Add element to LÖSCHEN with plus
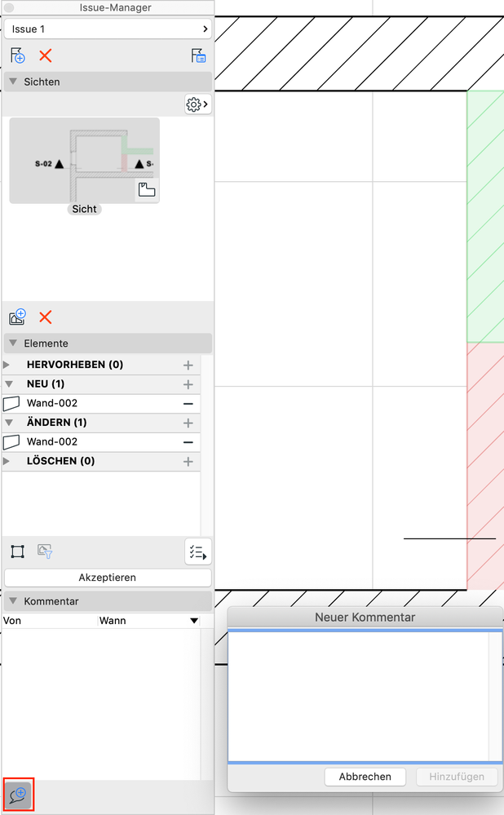 click(188, 462)
